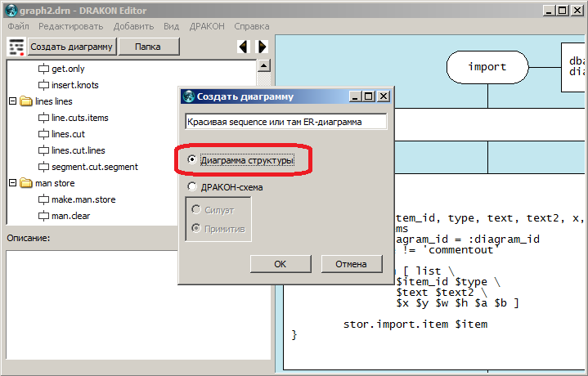Select segment.cut.segment in the tree
The width and height of the screenshot is (588, 376).
(94, 168)
